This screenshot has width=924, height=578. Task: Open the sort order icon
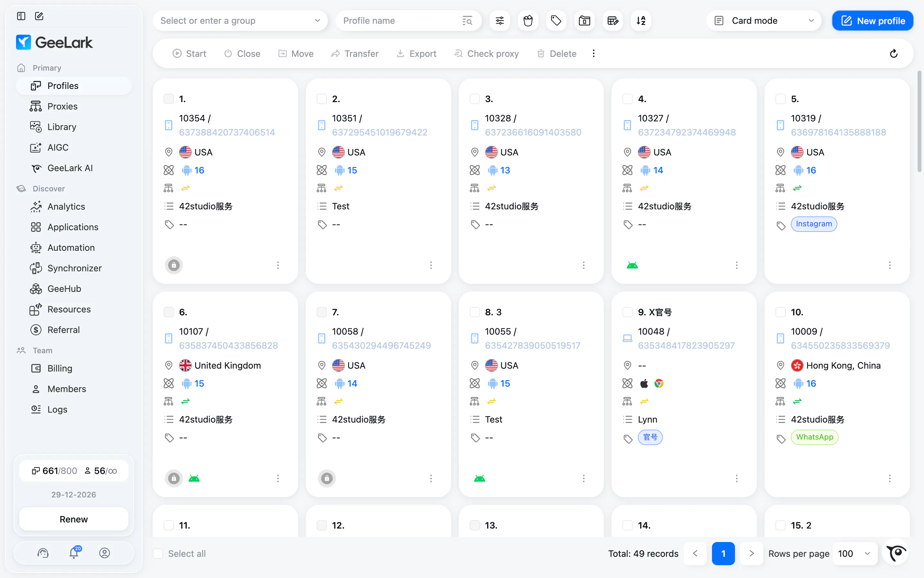pyautogui.click(x=641, y=21)
